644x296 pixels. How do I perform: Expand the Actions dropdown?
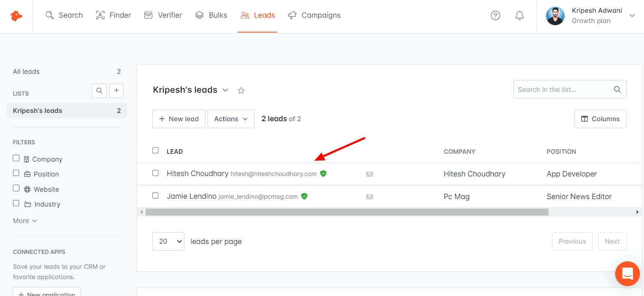[231, 119]
